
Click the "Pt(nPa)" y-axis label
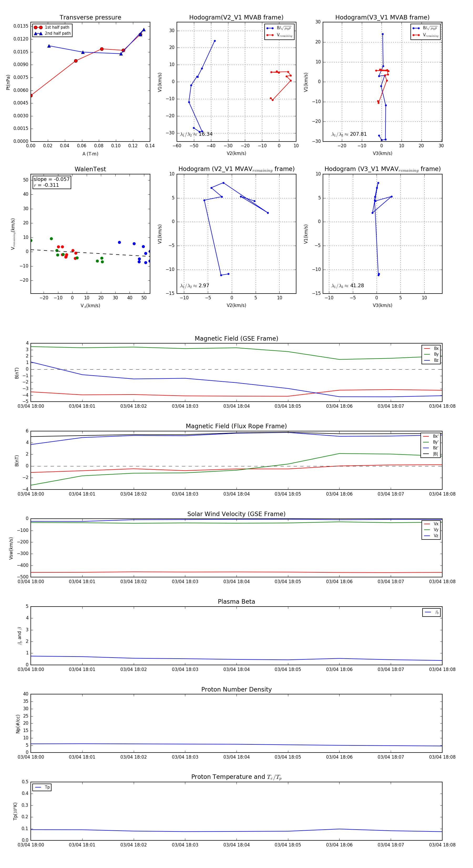8,82
